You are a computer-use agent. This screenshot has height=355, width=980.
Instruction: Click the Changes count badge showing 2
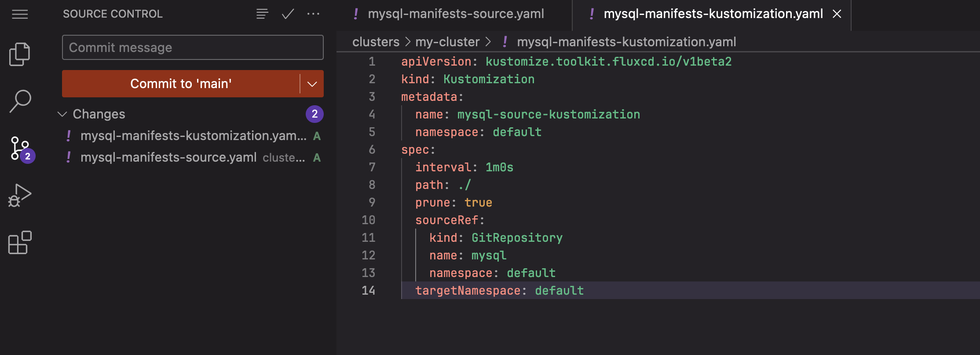coord(314,114)
